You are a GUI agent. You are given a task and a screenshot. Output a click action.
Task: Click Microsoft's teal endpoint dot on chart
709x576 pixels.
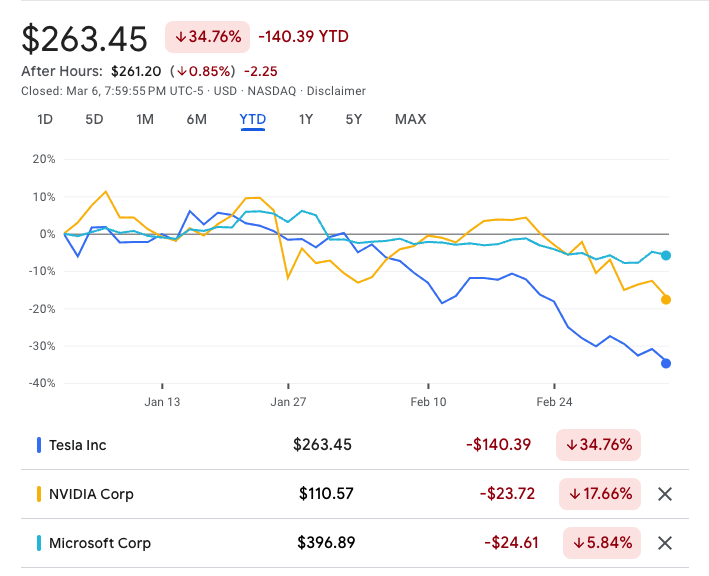point(666,256)
